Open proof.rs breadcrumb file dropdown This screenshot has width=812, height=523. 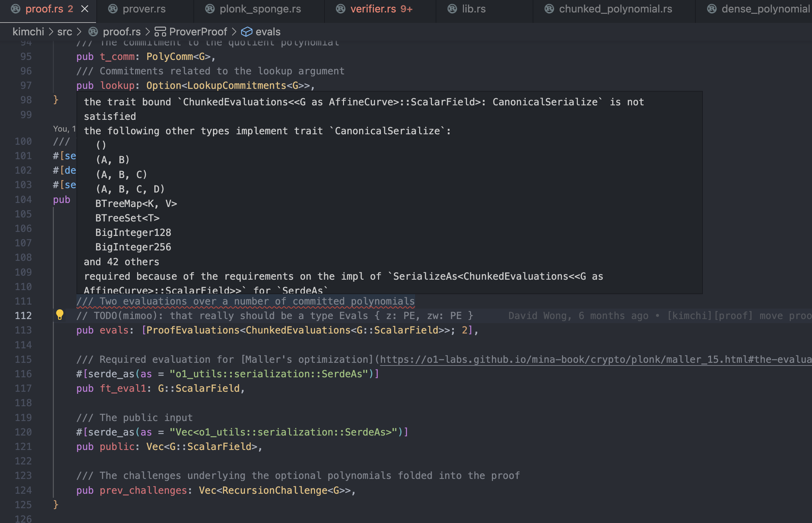click(x=121, y=32)
